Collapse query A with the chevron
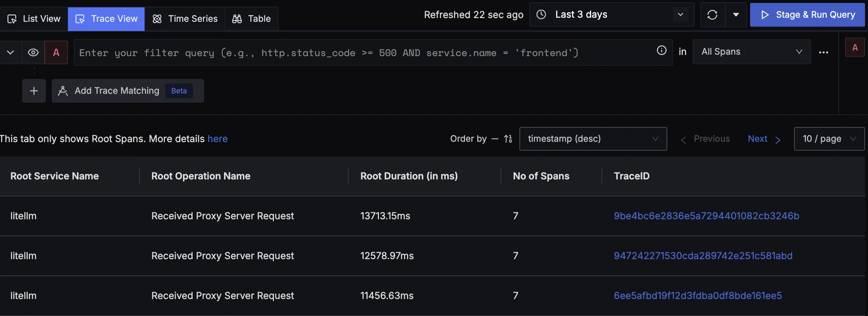 click(x=10, y=52)
